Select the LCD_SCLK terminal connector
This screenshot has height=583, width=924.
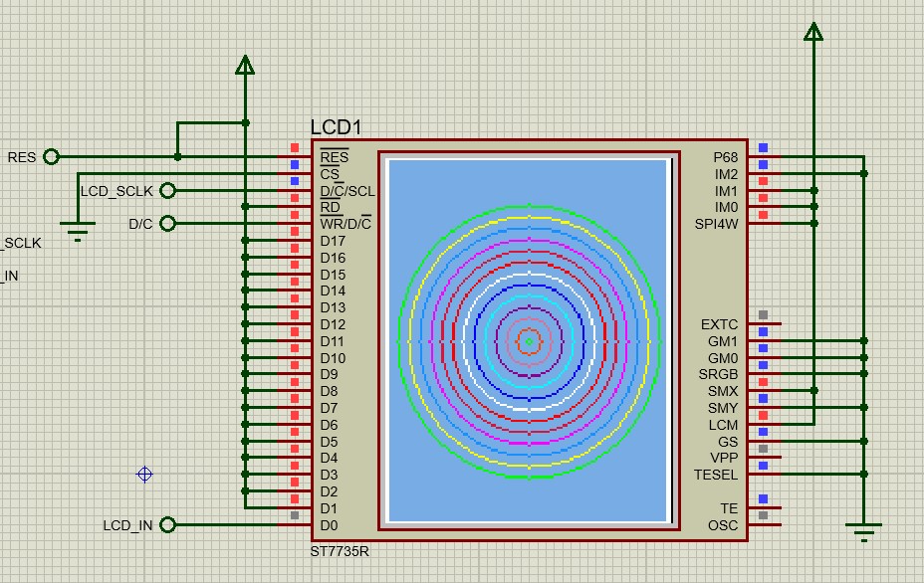coord(167,190)
